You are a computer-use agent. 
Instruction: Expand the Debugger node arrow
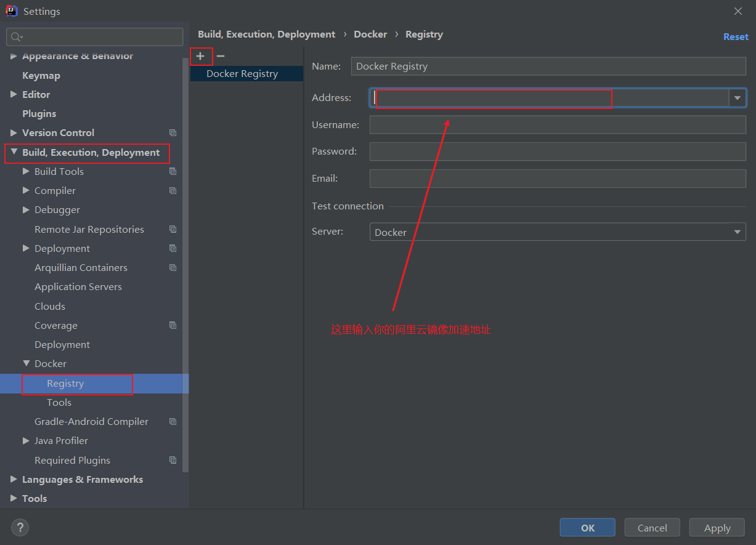[x=26, y=209]
